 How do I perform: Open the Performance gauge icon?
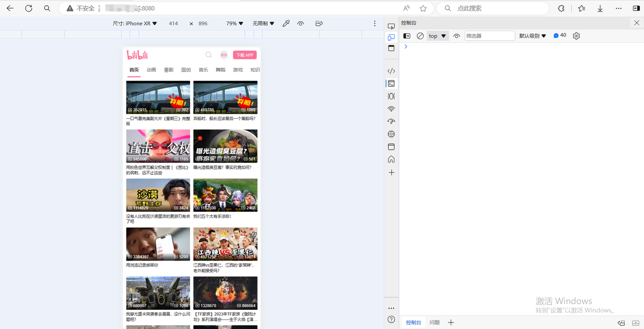391,121
